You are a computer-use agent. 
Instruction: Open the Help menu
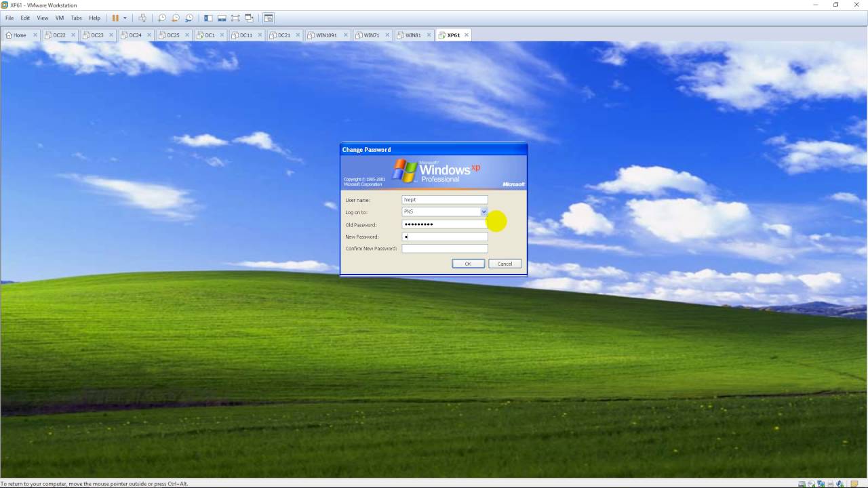(95, 18)
